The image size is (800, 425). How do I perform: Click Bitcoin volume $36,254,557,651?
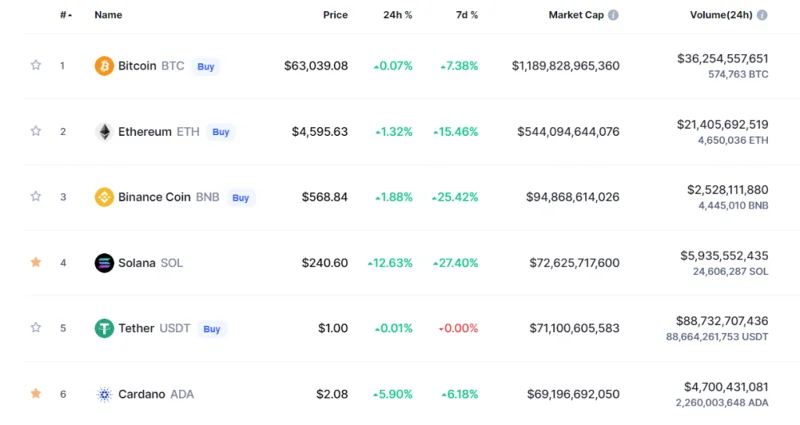click(x=722, y=59)
